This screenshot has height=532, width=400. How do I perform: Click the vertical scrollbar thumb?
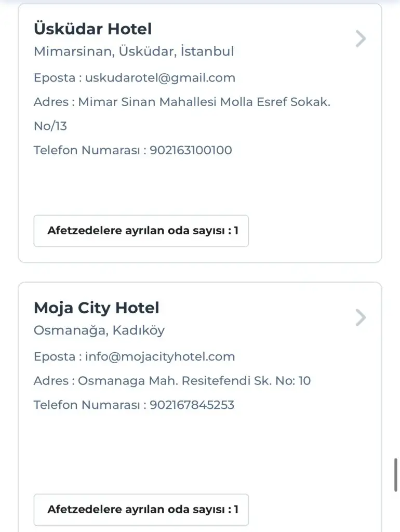pyautogui.click(x=396, y=475)
